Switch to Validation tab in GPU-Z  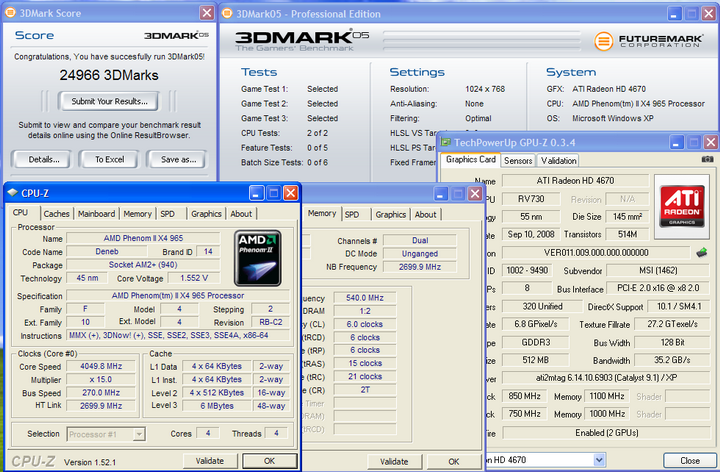tap(558, 160)
